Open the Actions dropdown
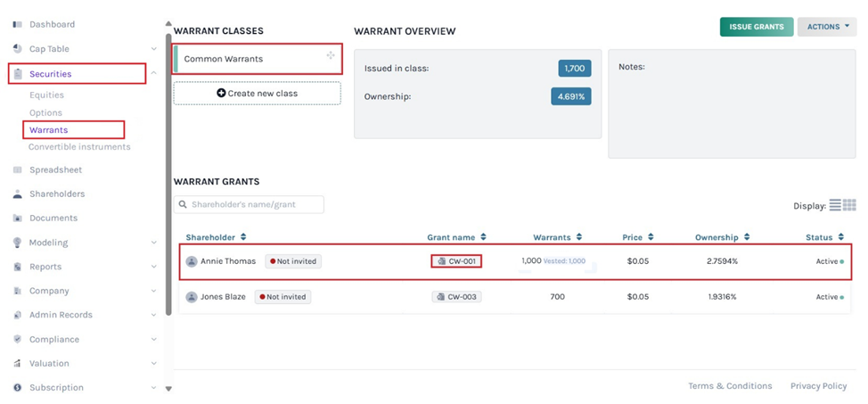The height and width of the screenshot is (404, 868). tap(827, 27)
